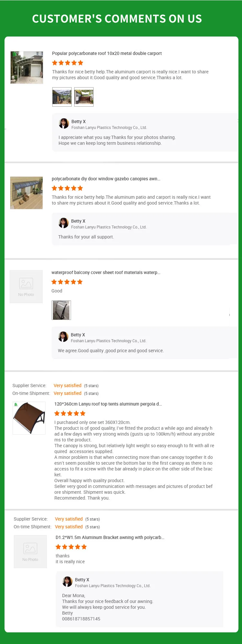The width and height of the screenshot is (242, 644).
Task: Open 'waterproof balcony cover sheet roof materials' title
Action: [x=106, y=272]
